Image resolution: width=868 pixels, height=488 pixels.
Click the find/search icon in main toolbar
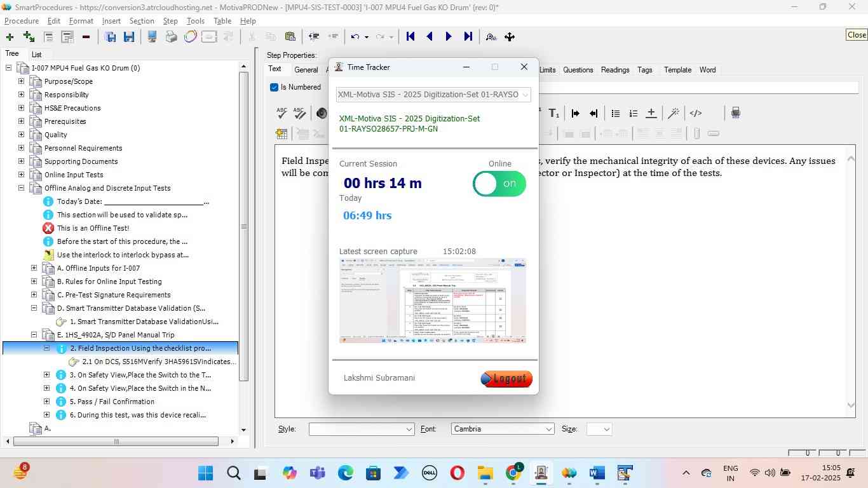click(x=491, y=37)
